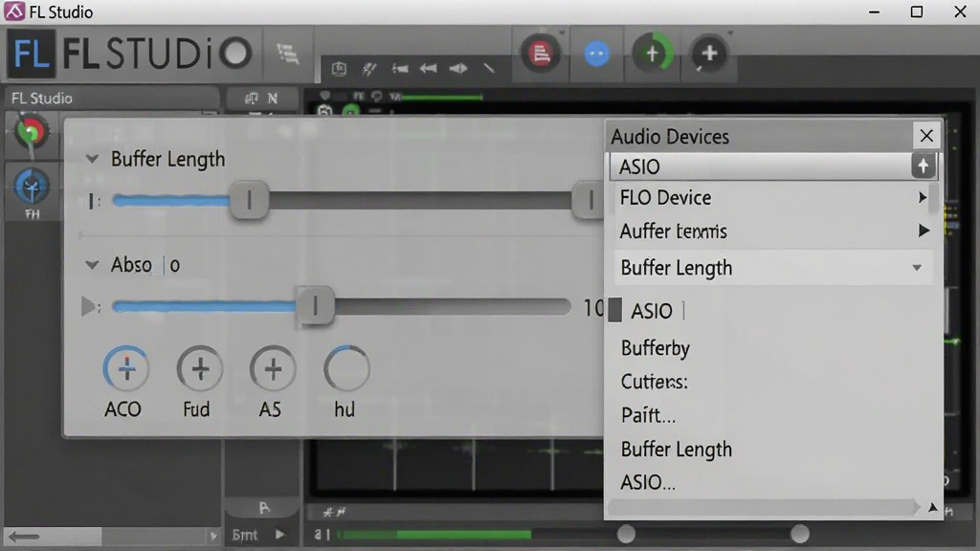Select the ASIO... entry at list bottom
The image size is (980, 551).
(648, 482)
